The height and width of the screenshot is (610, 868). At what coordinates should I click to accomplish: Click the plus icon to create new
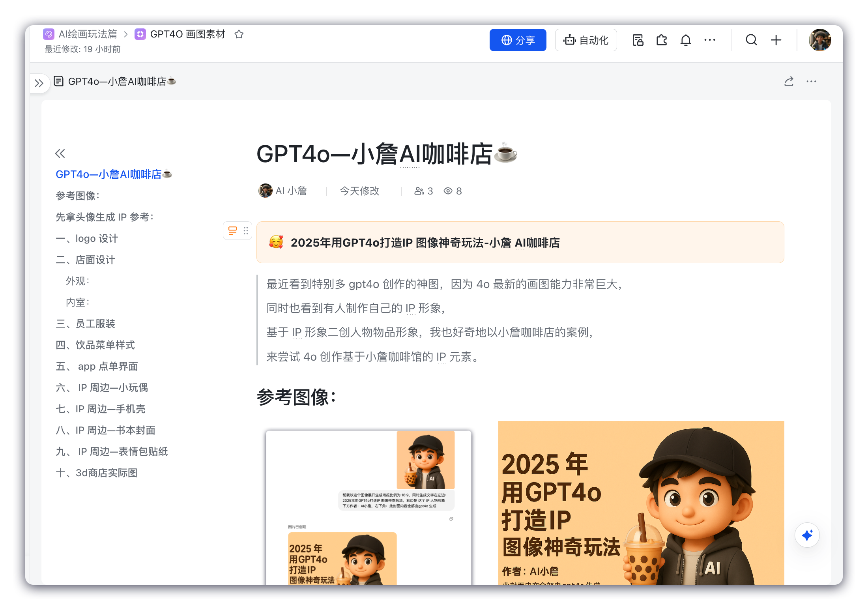(x=776, y=40)
